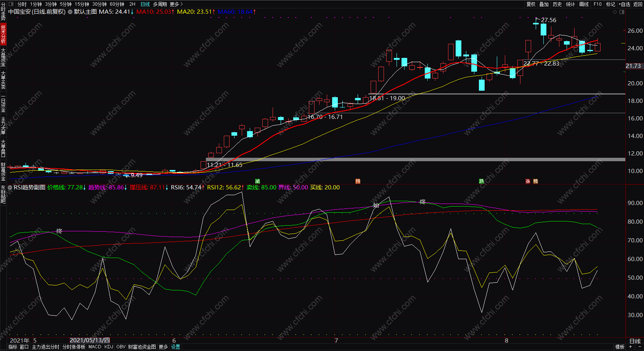
Task: Open 财富资金 sidebar tab
Action: pyautogui.click(x=3, y=171)
